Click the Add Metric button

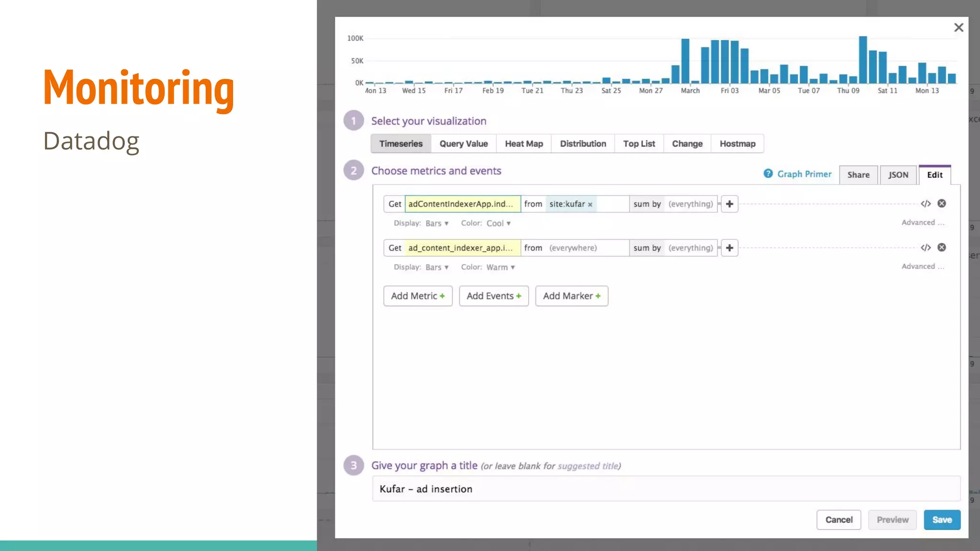click(x=418, y=296)
